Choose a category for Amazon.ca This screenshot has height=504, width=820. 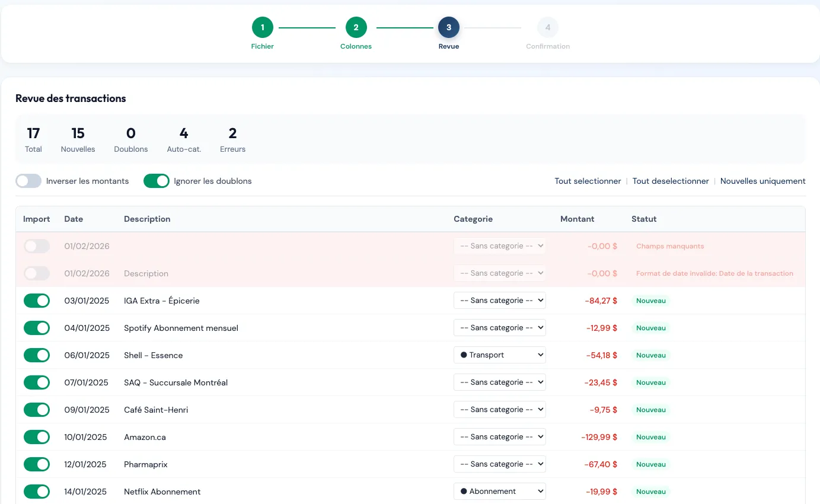(499, 436)
